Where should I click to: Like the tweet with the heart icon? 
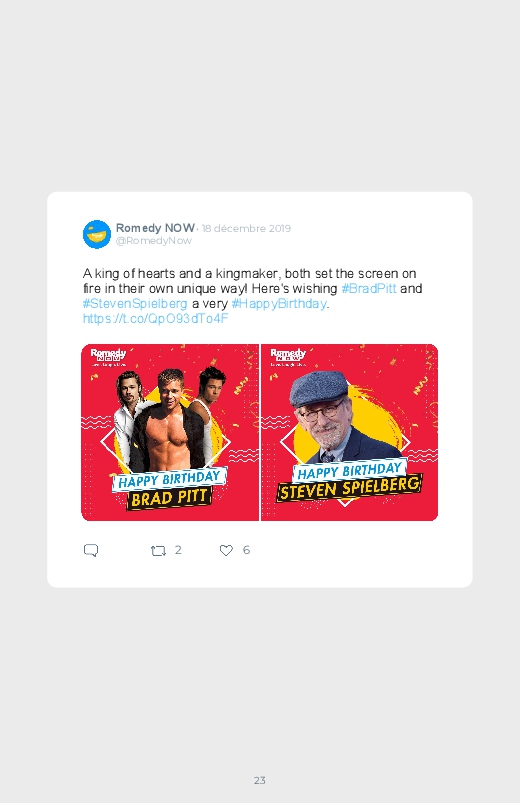226,550
